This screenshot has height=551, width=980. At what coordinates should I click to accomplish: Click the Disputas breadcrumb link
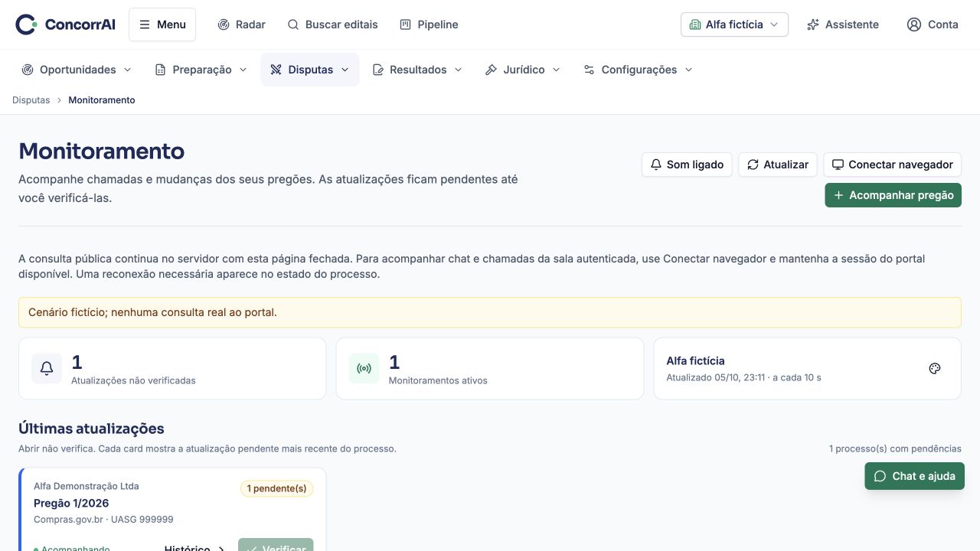coord(31,100)
